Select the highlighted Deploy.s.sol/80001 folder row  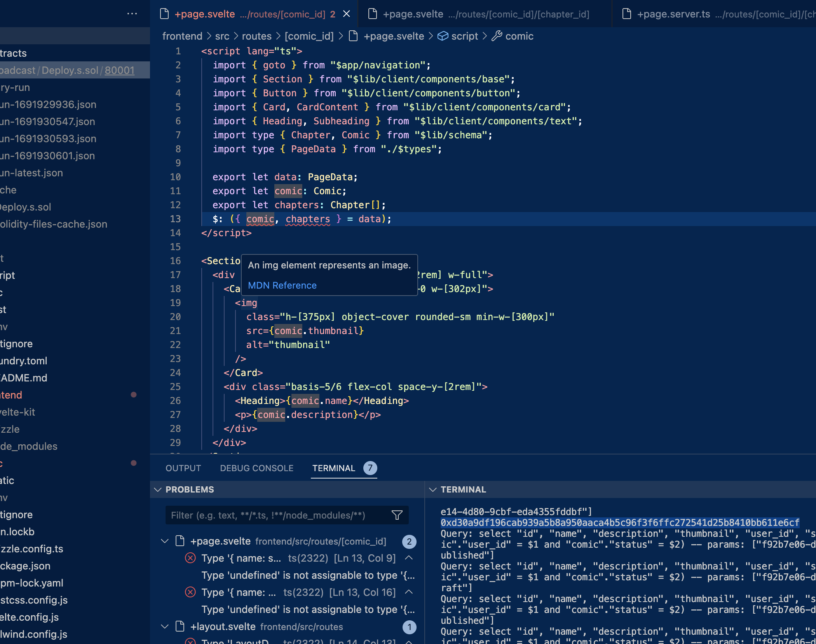(75, 70)
